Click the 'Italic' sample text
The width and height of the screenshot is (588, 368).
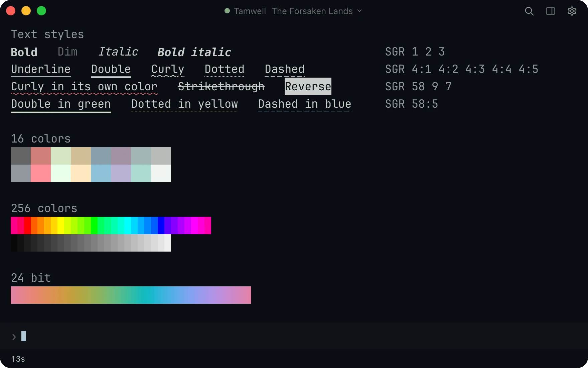coord(118,52)
